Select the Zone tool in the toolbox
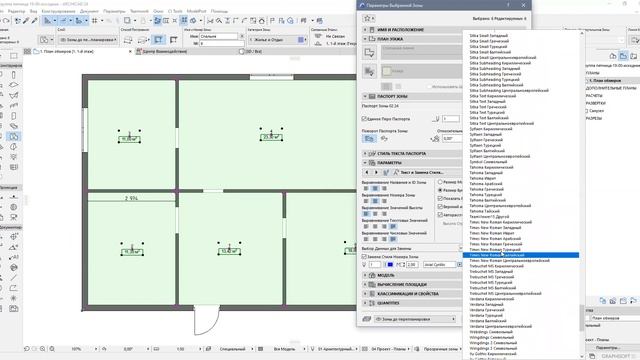 (13, 136)
